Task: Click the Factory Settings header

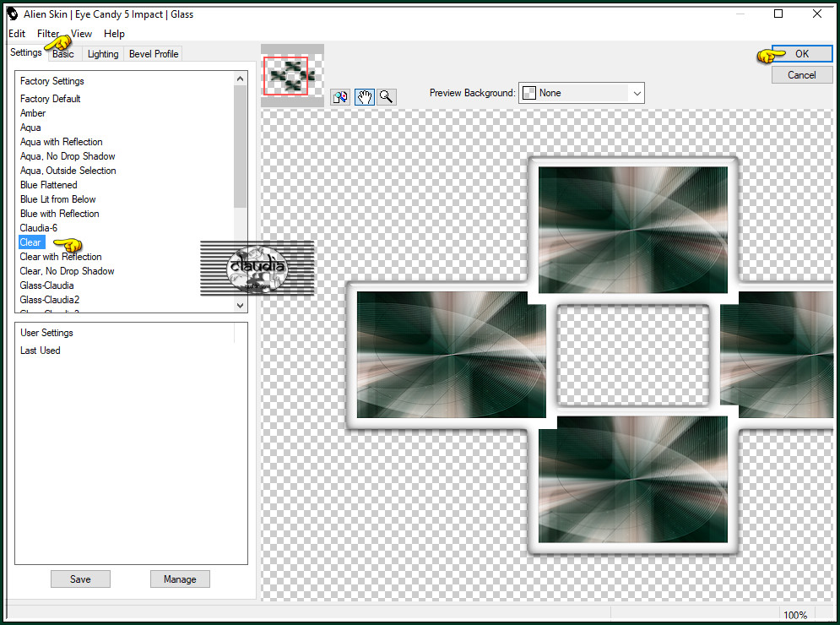Action: [x=52, y=81]
